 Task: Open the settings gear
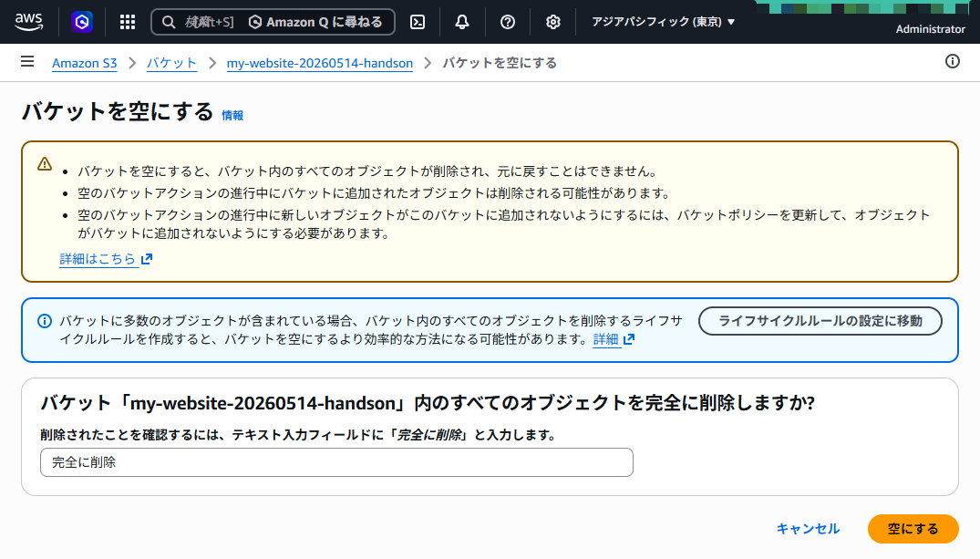[553, 22]
